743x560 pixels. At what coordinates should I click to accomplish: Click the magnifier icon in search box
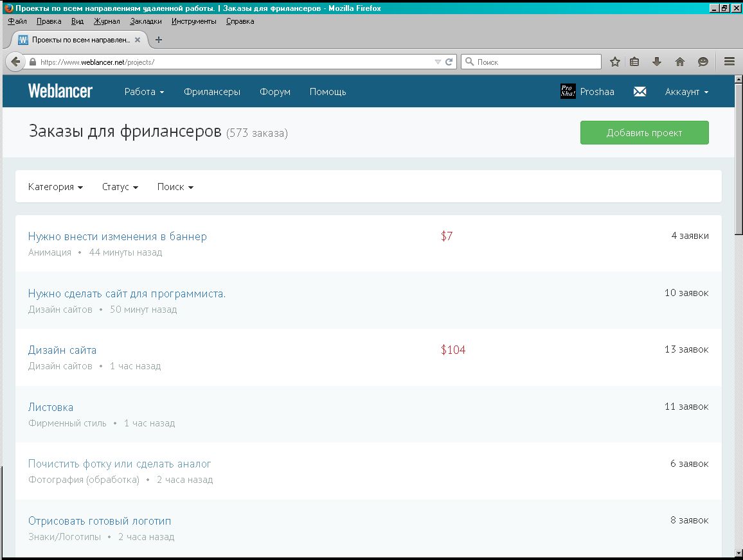point(470,62)
